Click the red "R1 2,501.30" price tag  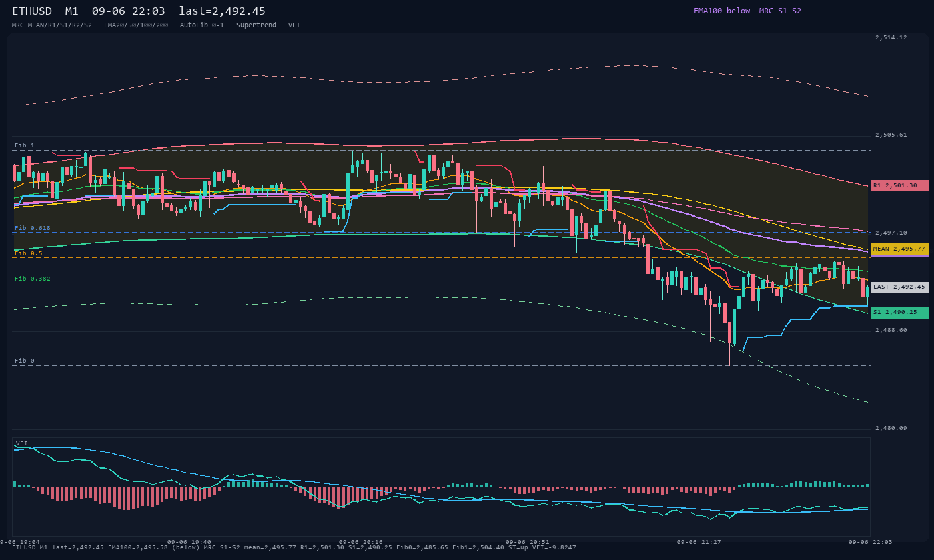tap(900, 185)
